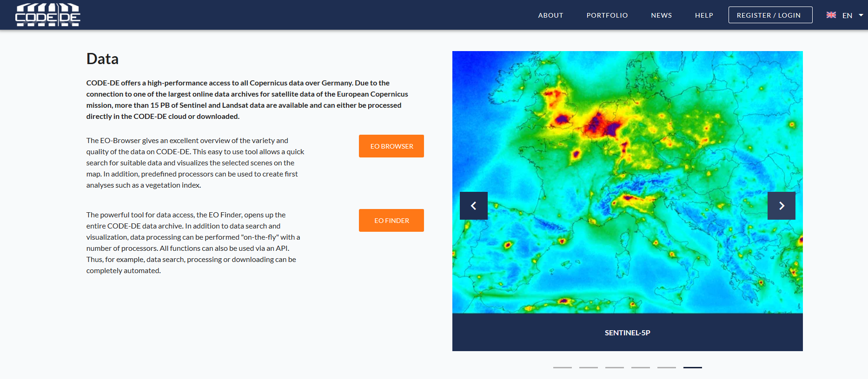
Task: Open the About menu item
Action: [x=550, y=15]
